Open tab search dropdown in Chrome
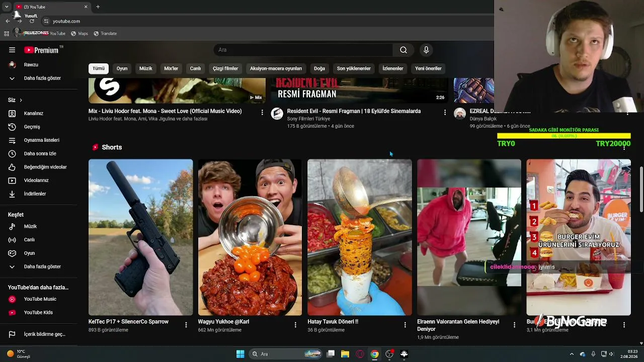The height and width of the screenshot is (362, 644). pyautogui.click(x=7, y=7)
